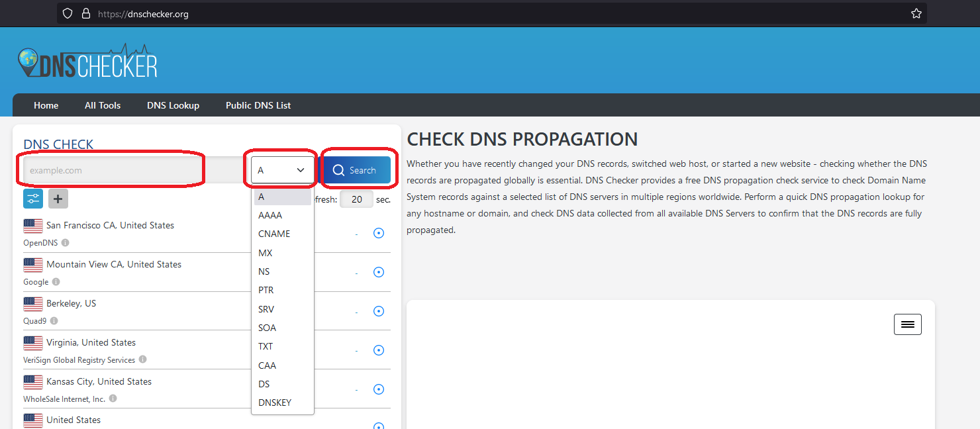
Task: Click the gray plus add-server button
Action: (x=58, y=198)
